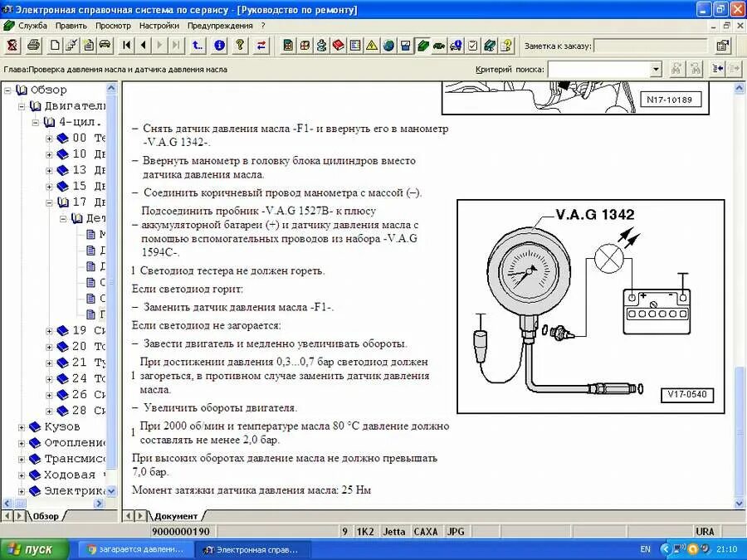Click the document with question mark icon
Image resolution: width=747 pixels, height=560 pixels.
point(506,46)
